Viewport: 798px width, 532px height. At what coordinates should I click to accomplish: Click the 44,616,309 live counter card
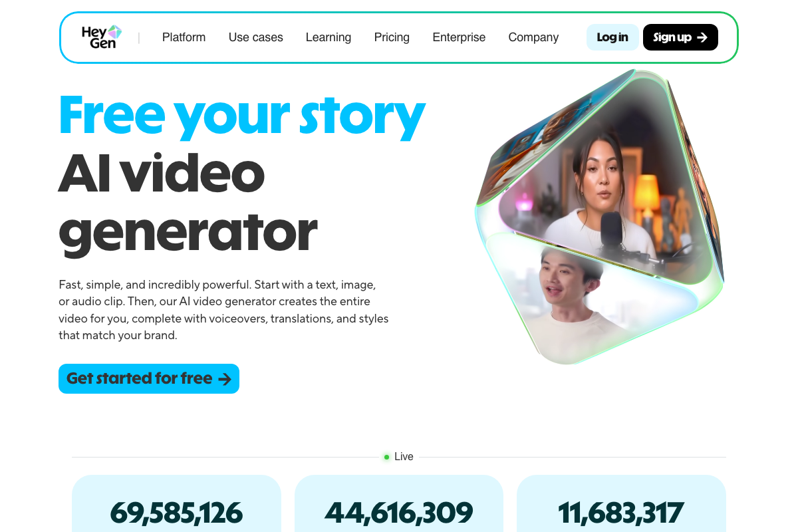pos(399,503)
